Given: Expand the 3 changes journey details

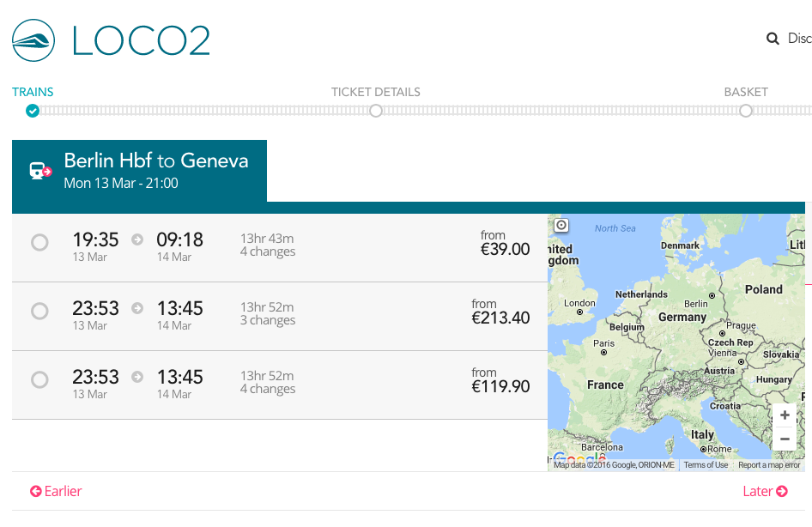Looking at the screenshot, I should 268,320.
